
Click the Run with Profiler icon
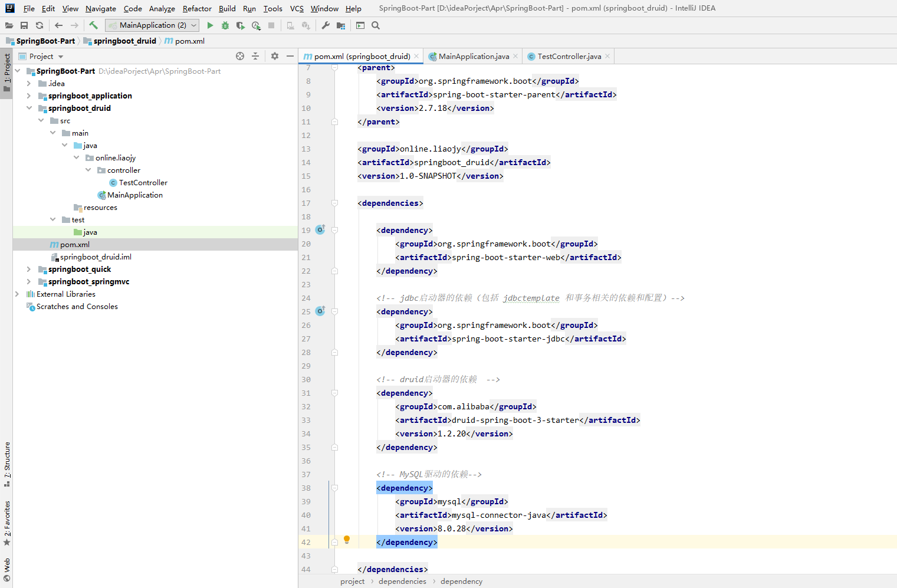pyautogui.click(x=256, y=25)
